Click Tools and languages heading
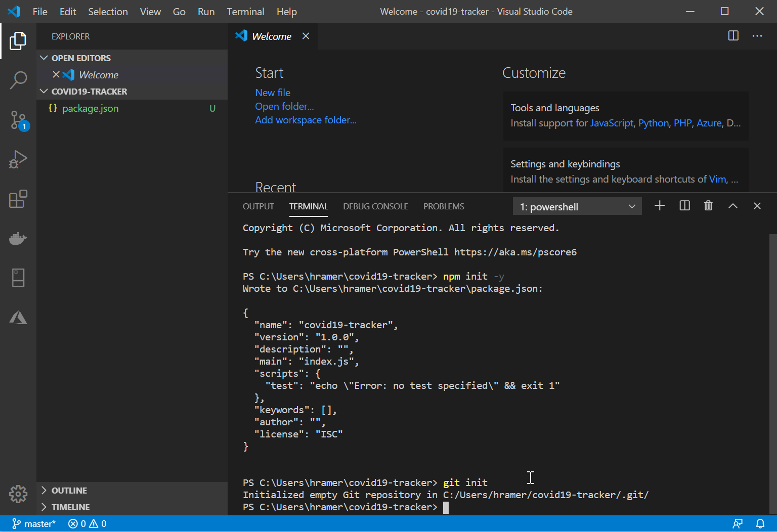 (555, 108)
